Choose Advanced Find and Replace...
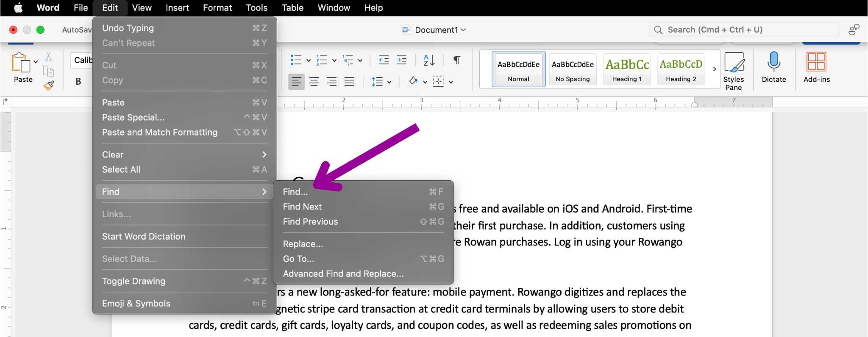This screenshot has width=868, height=337. click(x=364, y=273)
